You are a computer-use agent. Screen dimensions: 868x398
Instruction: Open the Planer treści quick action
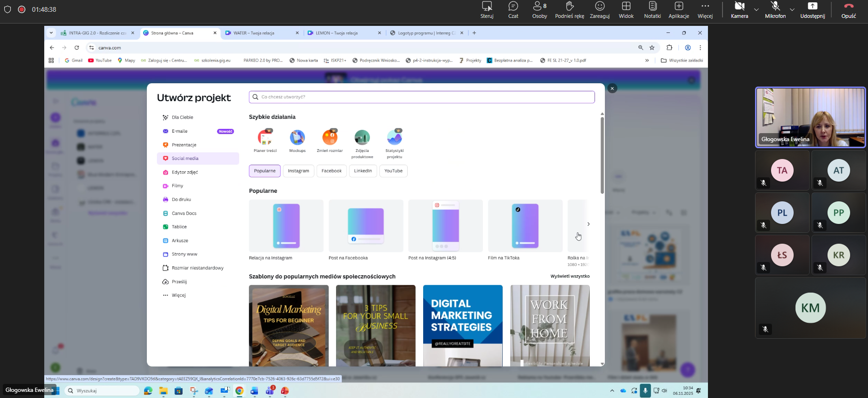[x=265, y=138]
